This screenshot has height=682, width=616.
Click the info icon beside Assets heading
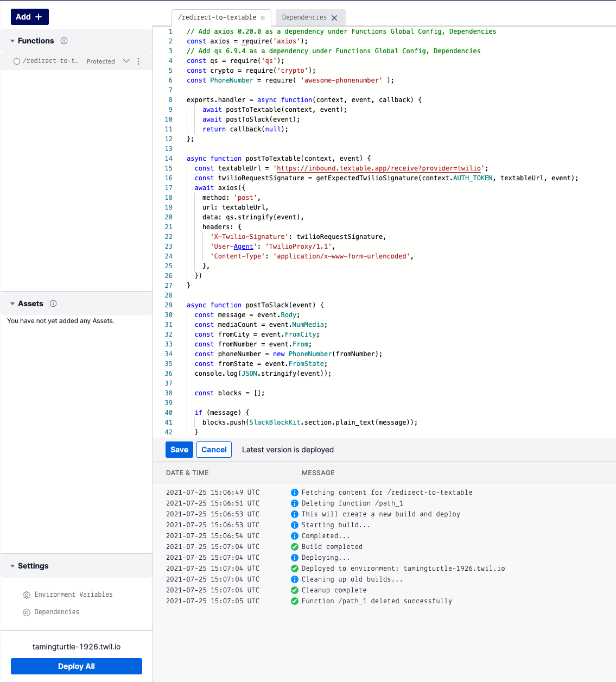(53, 304)
